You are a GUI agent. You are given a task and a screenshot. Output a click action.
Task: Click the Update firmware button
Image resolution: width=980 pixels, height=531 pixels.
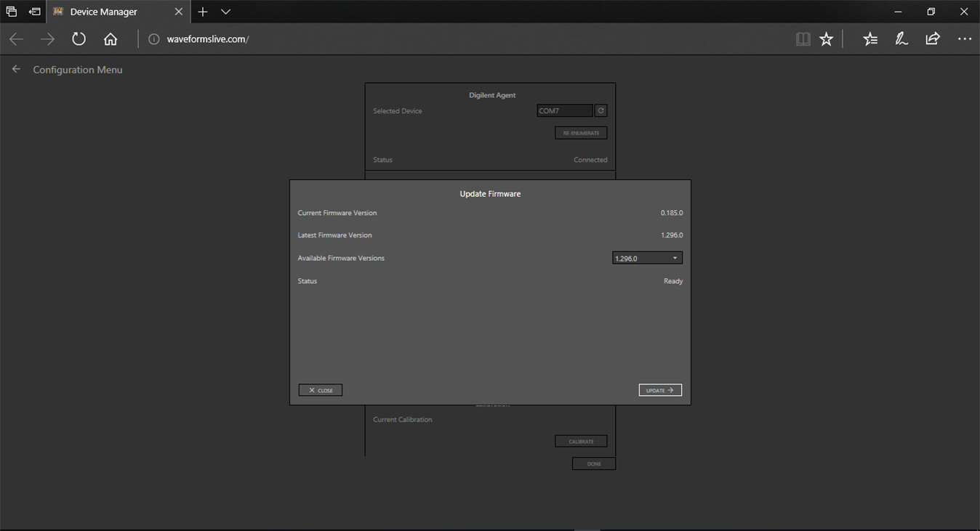click(x=660, y=390)
